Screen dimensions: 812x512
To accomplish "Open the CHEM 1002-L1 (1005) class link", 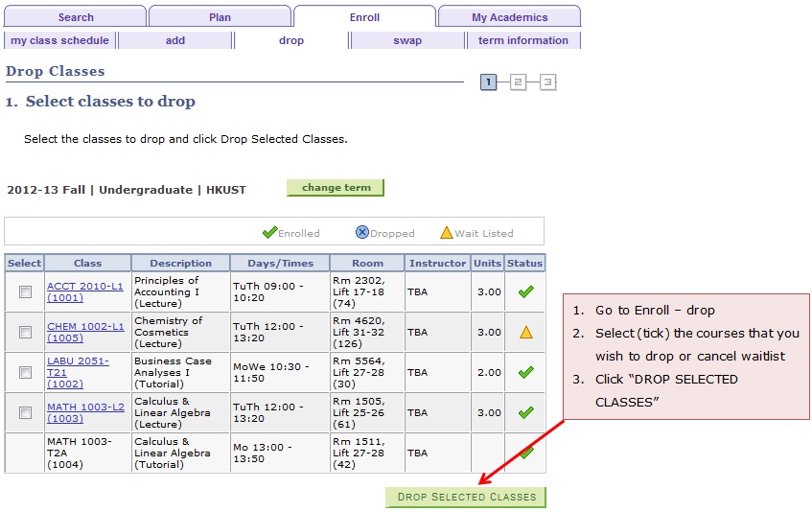I will (85, 332).
